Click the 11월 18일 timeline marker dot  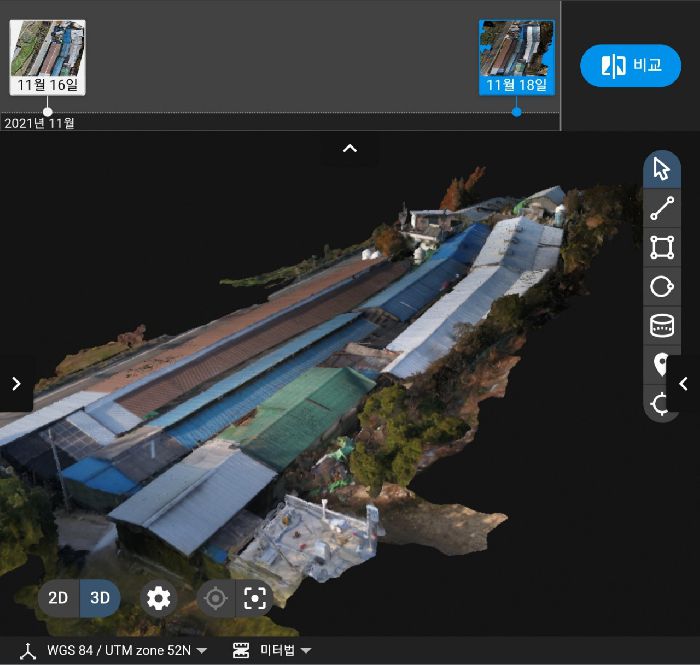coord(516,112)
